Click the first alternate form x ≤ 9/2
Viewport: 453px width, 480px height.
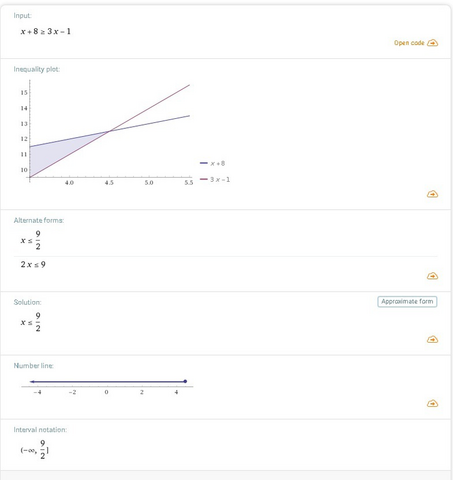(31, 240)
